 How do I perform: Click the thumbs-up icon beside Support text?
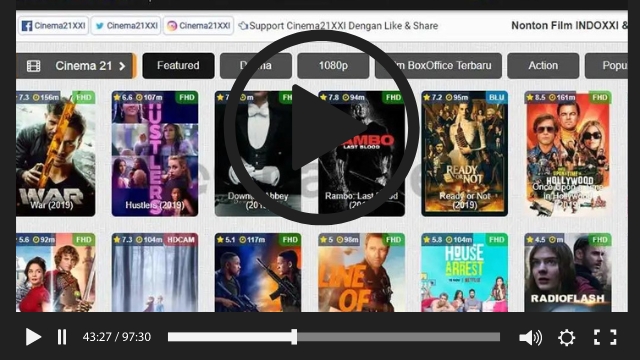click(x=243, y=26)
